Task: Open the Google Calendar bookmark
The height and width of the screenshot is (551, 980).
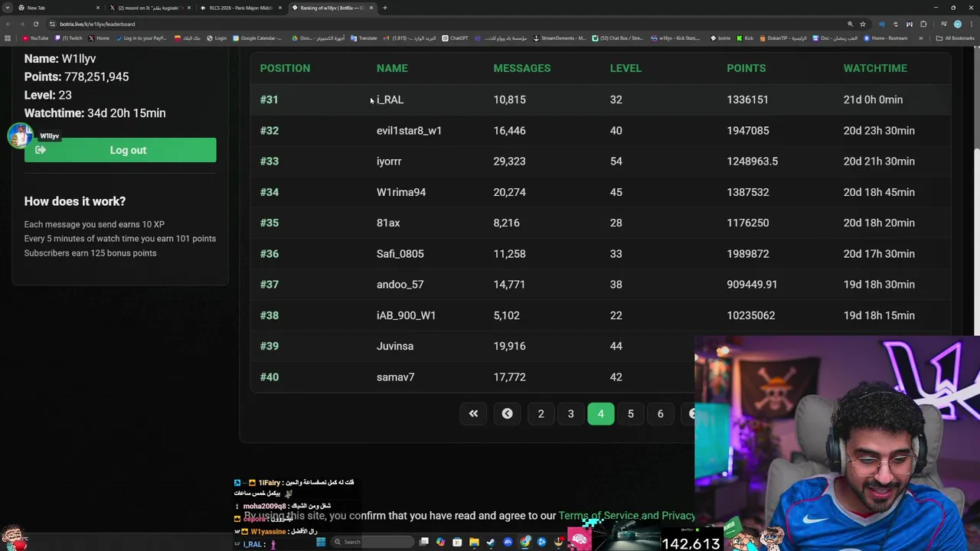Action: (x=257, y=38)
